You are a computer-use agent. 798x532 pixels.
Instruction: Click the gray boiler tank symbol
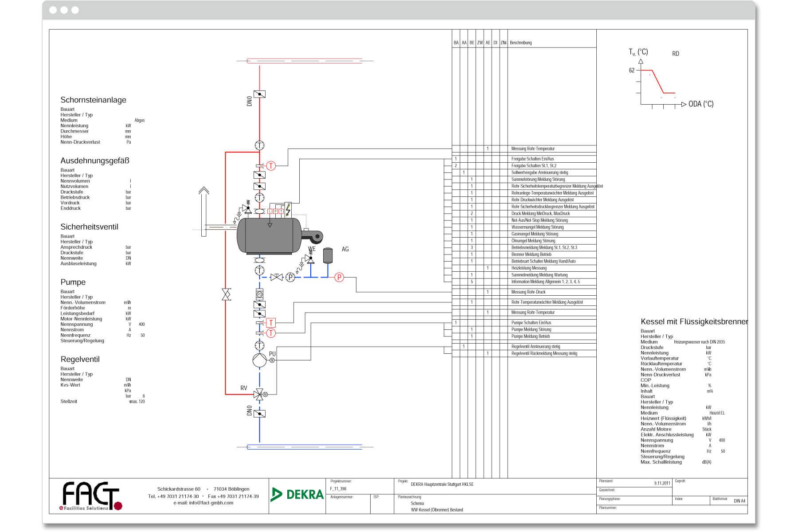tap(269, 236)
